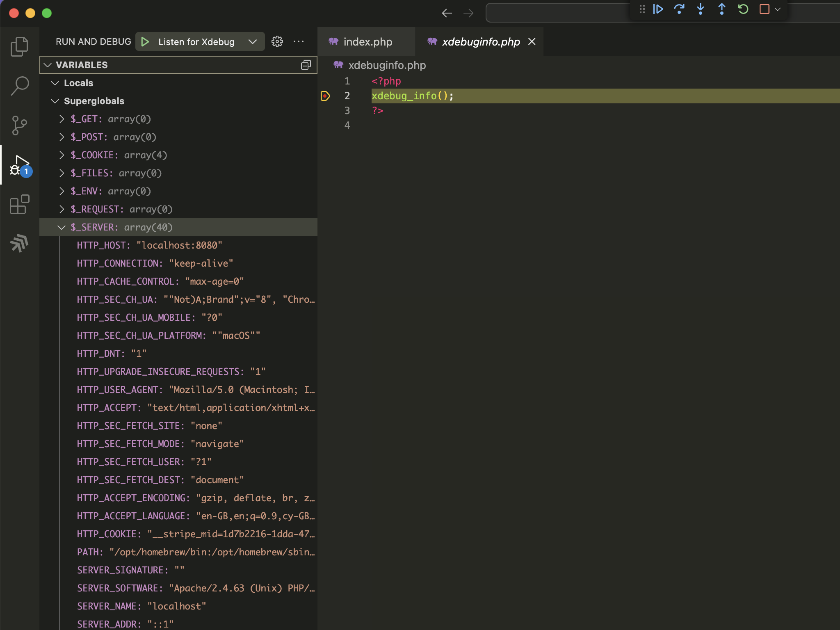Collapse the $_SERVER array entry
This screenshot has height=630, width=840.
tap(62, 227)
